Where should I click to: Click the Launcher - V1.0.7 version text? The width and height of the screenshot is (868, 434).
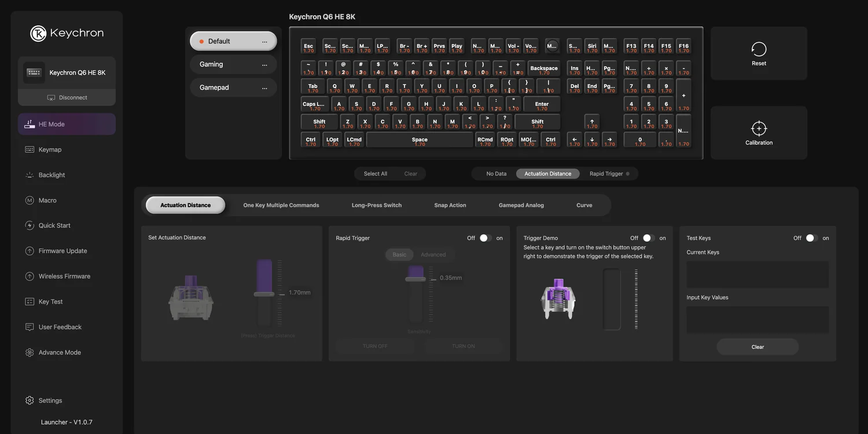[x=67, y=422]
